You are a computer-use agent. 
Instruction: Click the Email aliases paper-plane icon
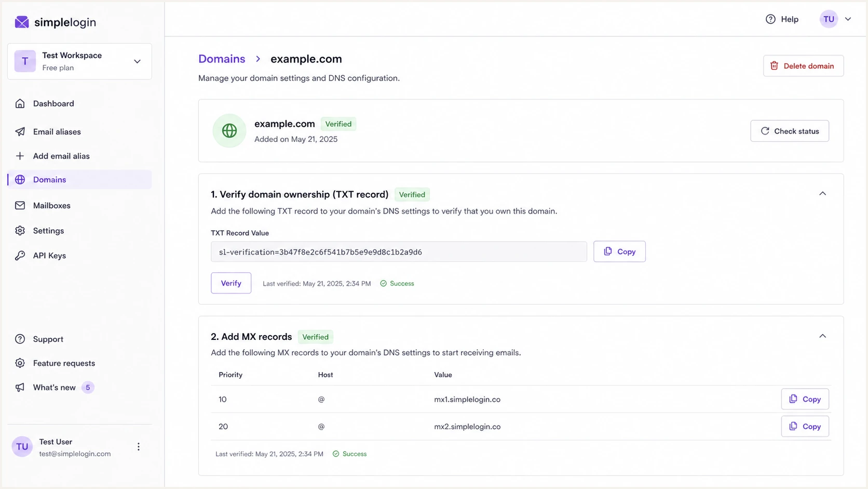tap(20, 131)
